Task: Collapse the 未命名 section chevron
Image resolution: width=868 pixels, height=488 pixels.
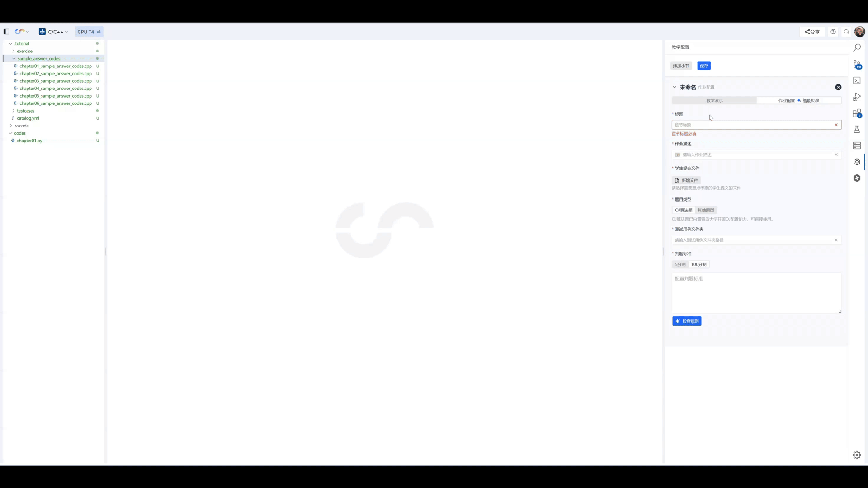Action: (x=675, y=87)
